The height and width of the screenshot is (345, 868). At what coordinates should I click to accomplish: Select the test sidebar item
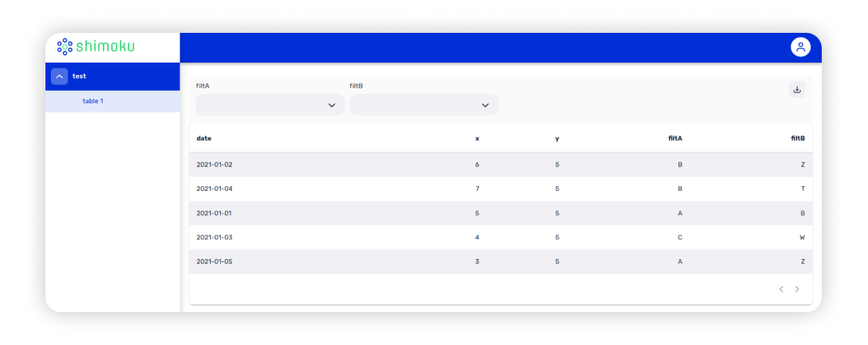[x=113, y=77]
